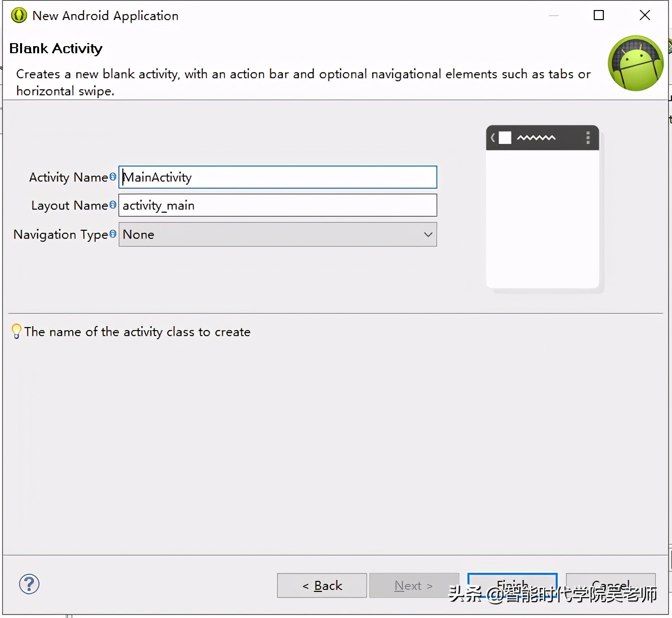The width and height of the screenshot is (672, 618).
Task: Cancel the New Android Application wizard
Action: click(611, 585)
